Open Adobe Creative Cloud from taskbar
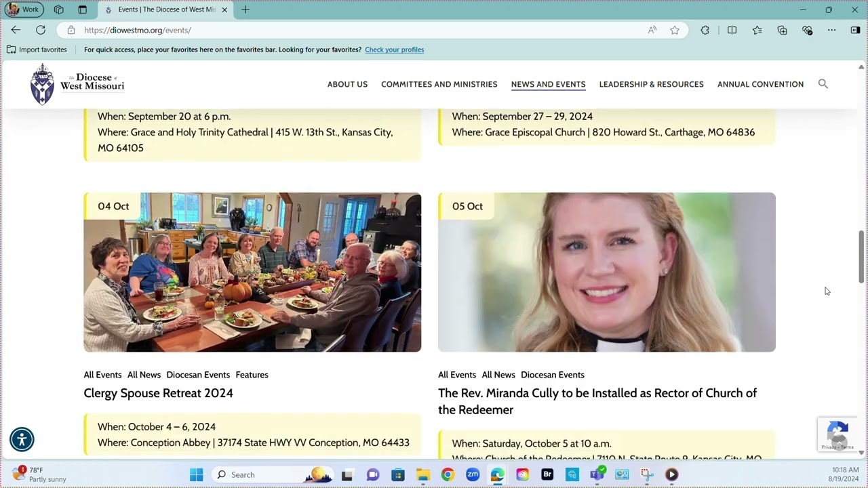The image size is (868, 488). tap(522, 474)
